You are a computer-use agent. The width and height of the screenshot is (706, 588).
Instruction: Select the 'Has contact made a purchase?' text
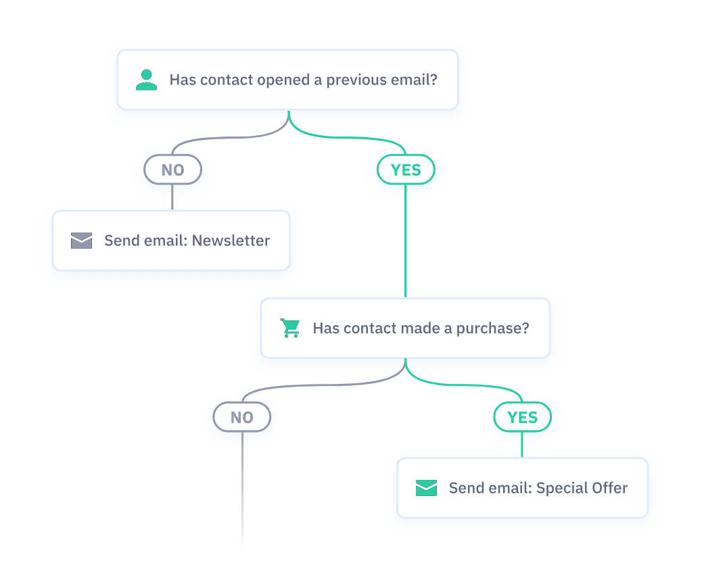pos(421,328)
